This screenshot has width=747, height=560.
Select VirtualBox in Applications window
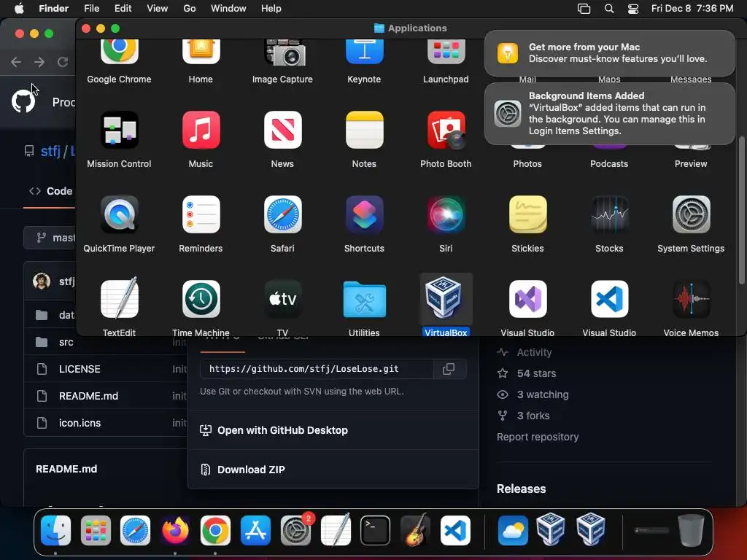click(x=446, y=298)
